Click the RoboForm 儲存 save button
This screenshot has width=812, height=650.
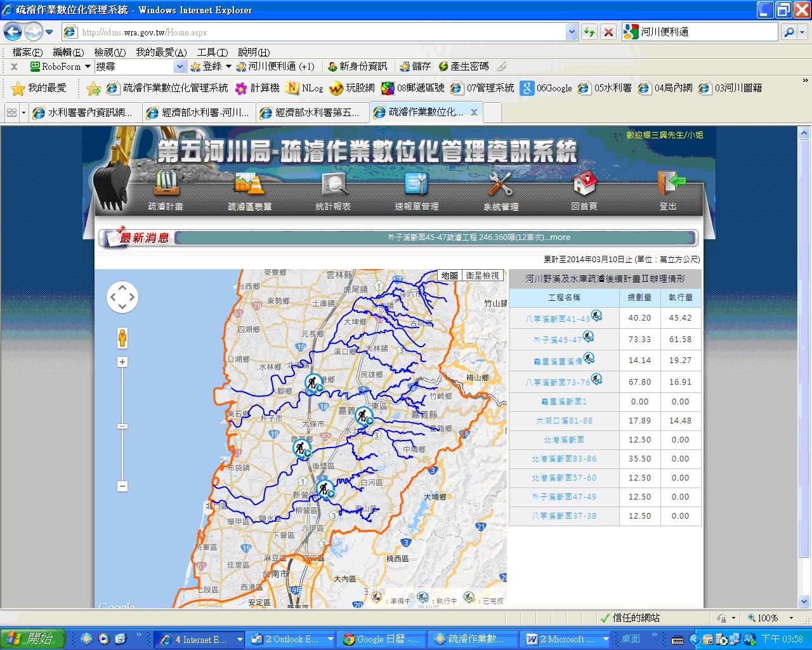tap(416, 66)
